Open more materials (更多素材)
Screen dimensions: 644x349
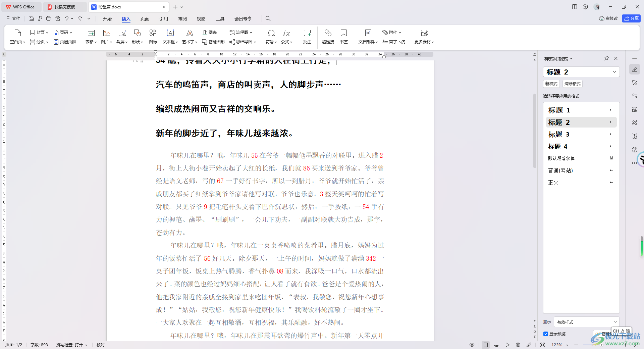(424, 37)
